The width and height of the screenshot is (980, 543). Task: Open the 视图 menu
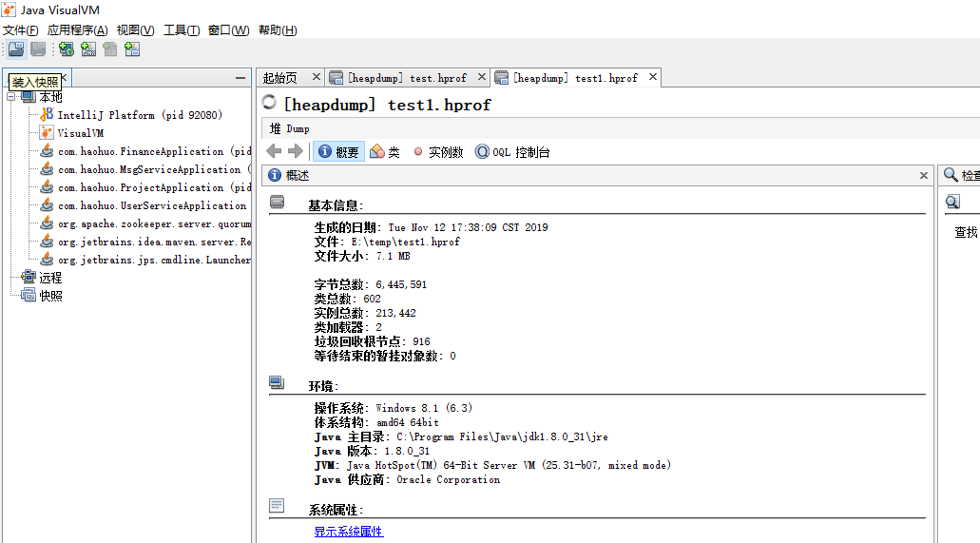pyautogui.click(x=136, y=30)
